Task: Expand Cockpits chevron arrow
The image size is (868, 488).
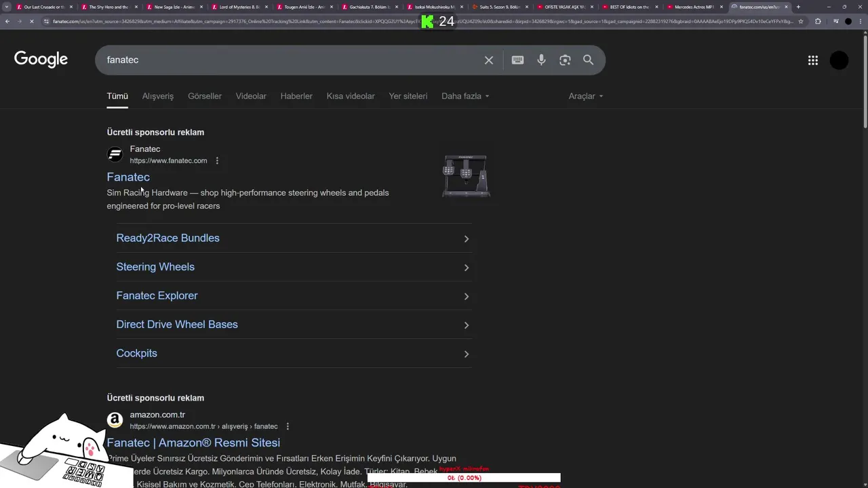Action: coord(467,354)
